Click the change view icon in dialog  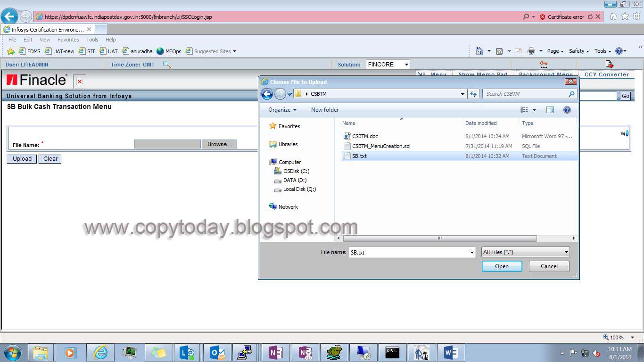point(524,110)
